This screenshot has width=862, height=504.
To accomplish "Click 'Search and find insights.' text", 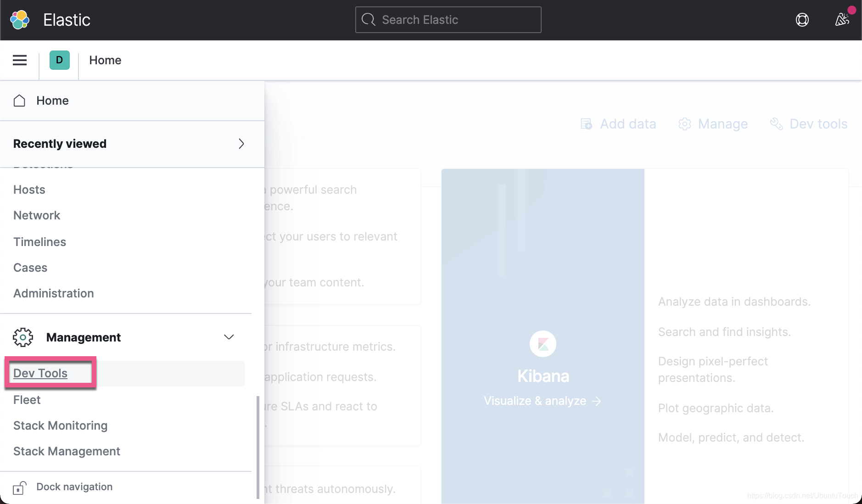I will click(x=724, y=332).
